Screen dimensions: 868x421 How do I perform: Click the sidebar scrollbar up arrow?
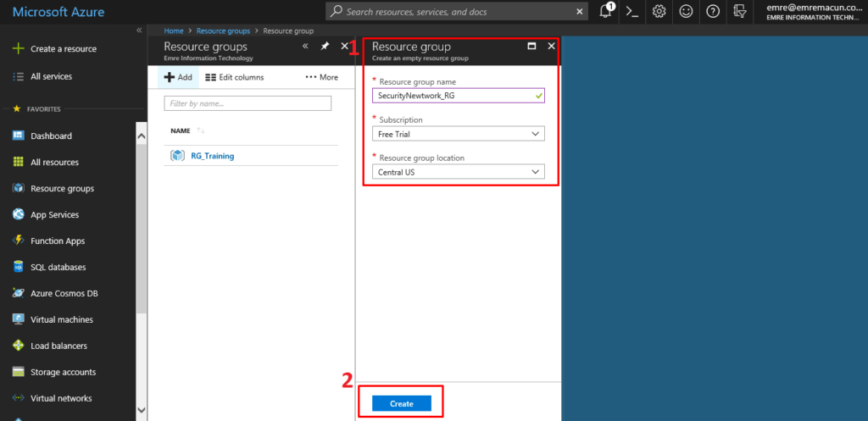(x=142, y=136)
